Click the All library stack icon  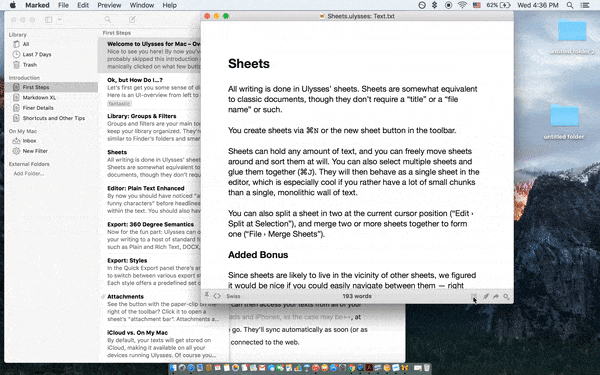coord(16,44)
